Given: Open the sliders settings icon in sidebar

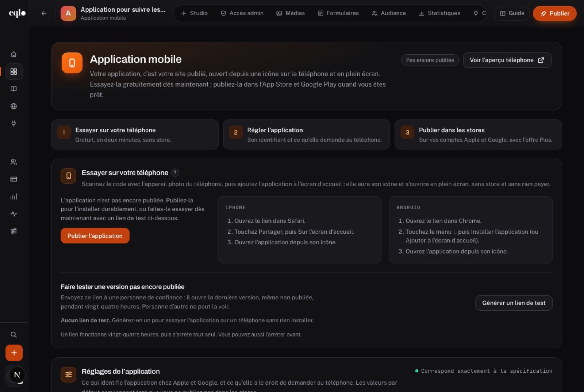Looking at the screenshot, I should point(14,231).
